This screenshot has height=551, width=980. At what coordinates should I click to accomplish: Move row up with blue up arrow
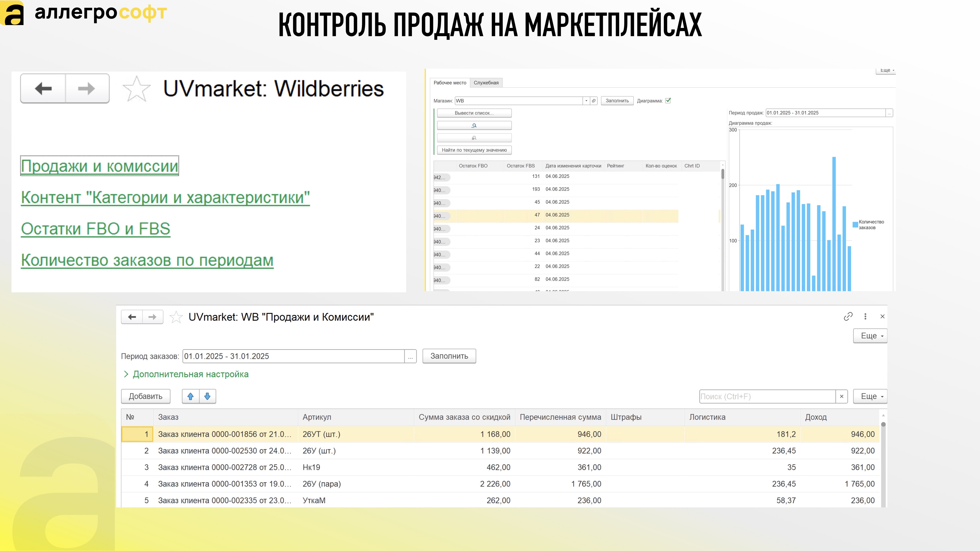pyautogui.click(x=191, y=396)
